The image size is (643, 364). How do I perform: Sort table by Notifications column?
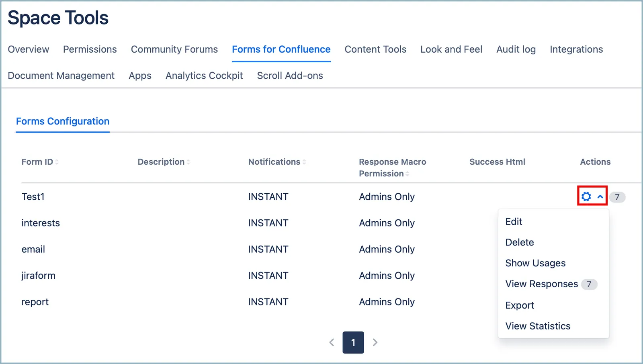[277, 162]
